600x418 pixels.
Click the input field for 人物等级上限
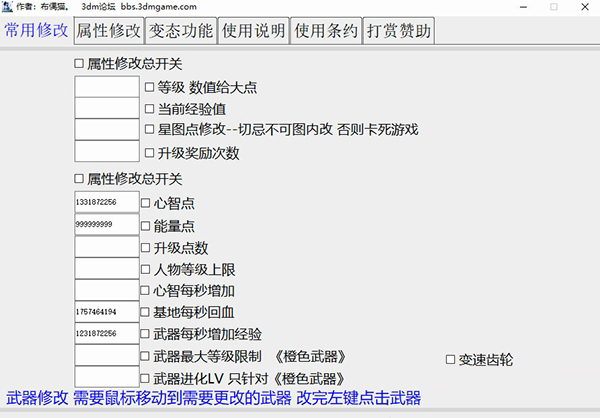tap(107, 268)
